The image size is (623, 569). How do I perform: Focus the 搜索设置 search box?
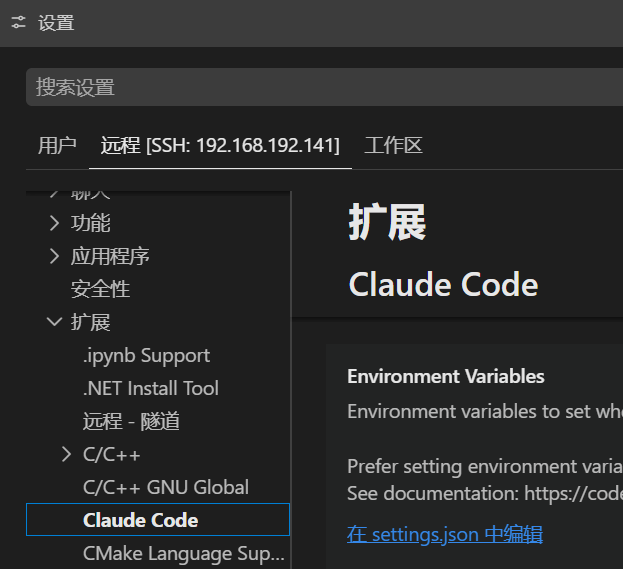pos(324,87)
